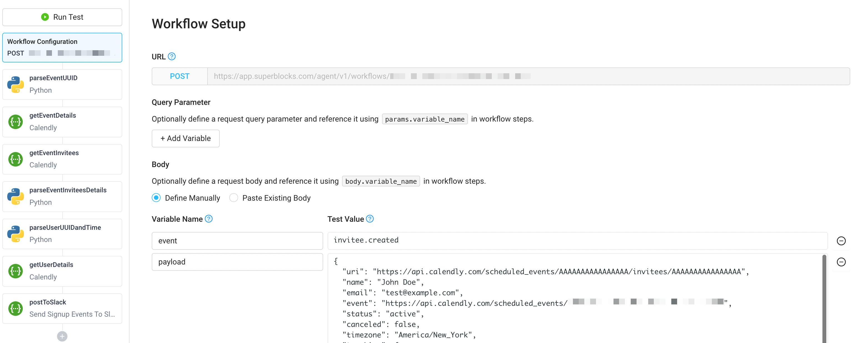This screenshot has height=343, width=868.
Task: Add a new workflow step via plus button
Action: [62, 336]
